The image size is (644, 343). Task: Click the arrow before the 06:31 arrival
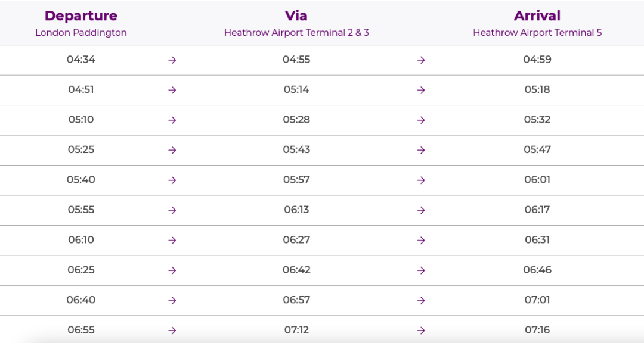[421, 240]
